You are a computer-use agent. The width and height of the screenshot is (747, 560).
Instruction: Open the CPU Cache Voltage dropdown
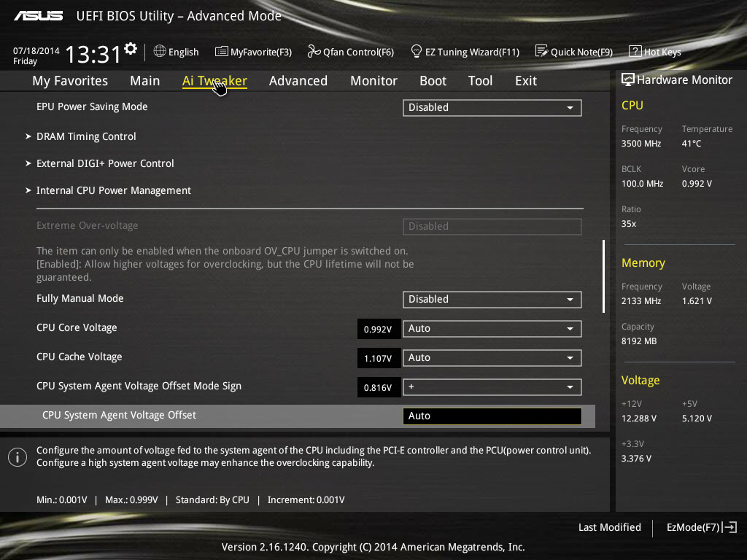[492, 357]
